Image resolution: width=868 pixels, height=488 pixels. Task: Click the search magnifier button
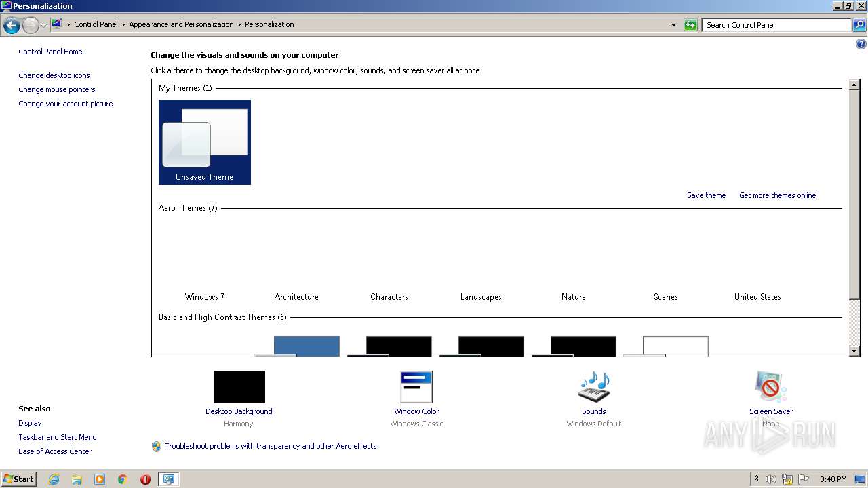click(859, 25)
